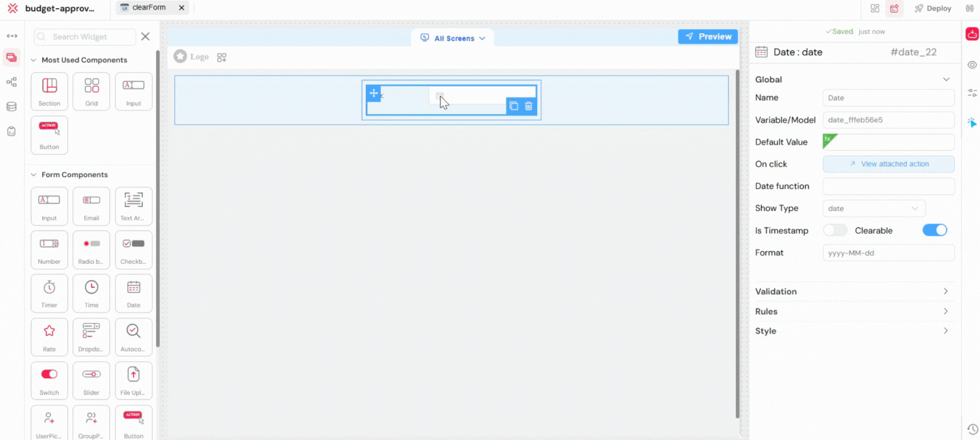Switch to the clearForm tab

click(149, 8)
